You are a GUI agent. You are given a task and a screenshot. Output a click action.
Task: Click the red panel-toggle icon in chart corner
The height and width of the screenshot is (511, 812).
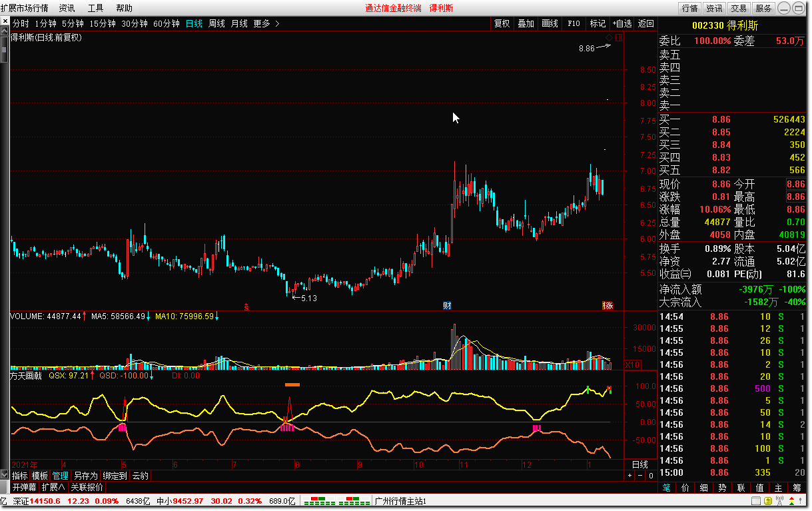tap(619, 37)
